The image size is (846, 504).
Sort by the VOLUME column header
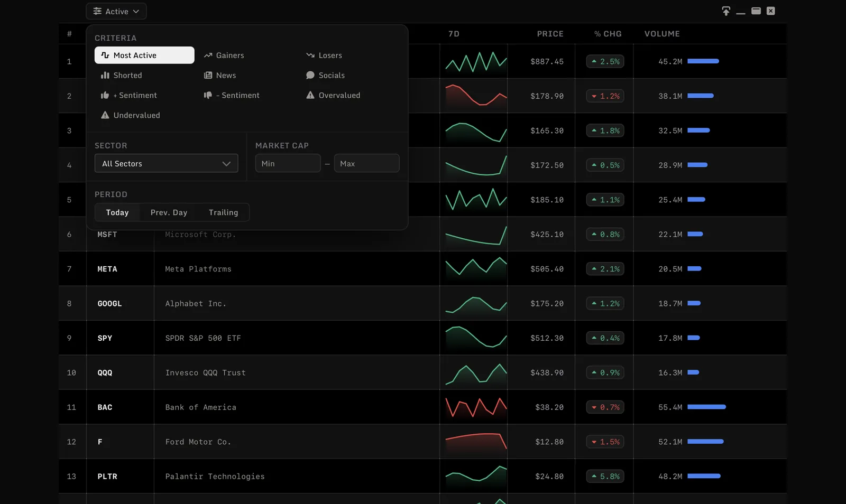(662, 34)
